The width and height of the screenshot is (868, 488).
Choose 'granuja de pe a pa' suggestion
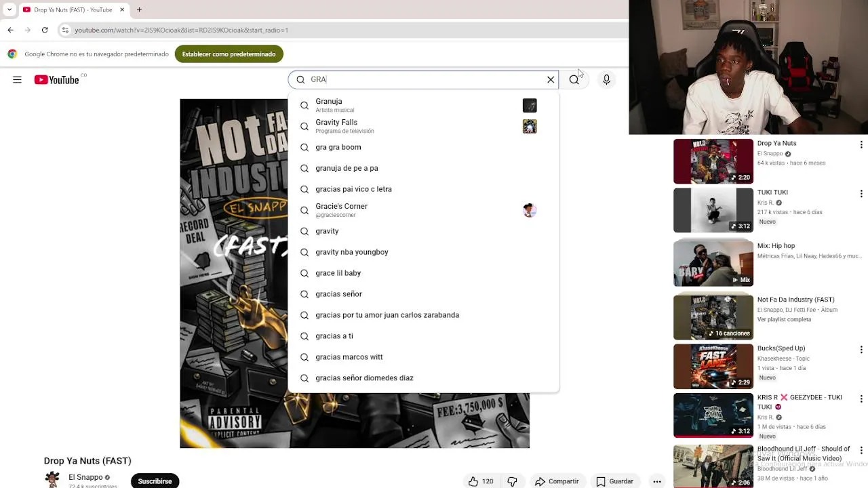pos(423,168)
